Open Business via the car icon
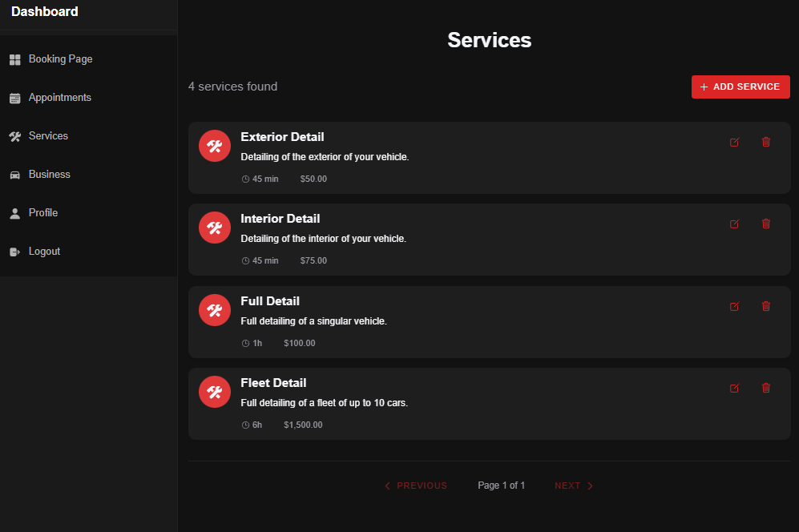Image resolution: width=799 pixels, height=532 pixels. tap(14, 174)
